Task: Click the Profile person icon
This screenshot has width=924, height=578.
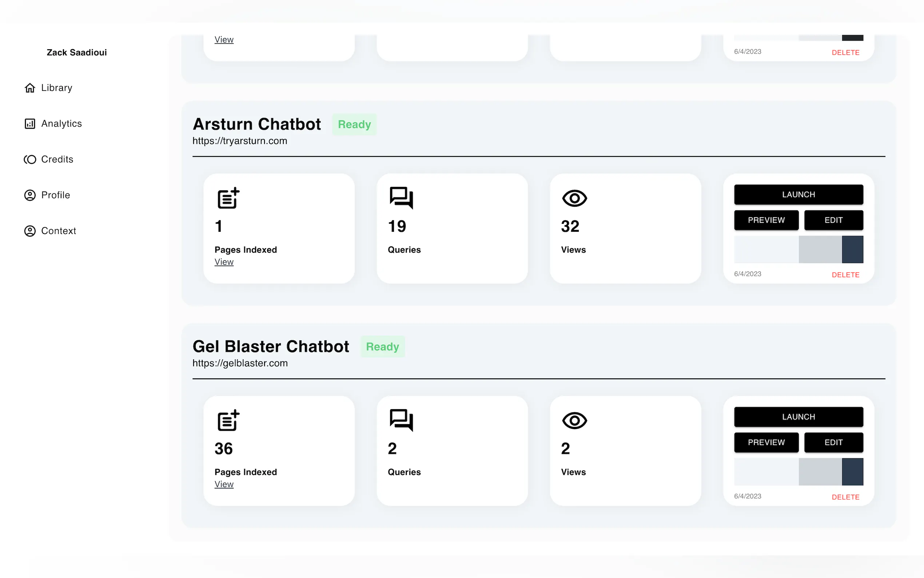Action: pyautogui.click(x=30, y=195)
